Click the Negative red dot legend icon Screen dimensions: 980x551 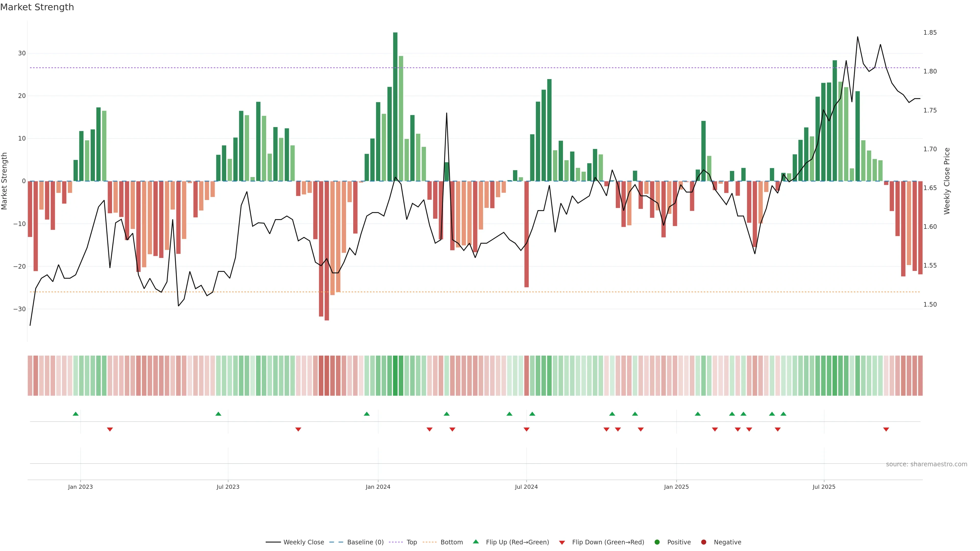703,542
